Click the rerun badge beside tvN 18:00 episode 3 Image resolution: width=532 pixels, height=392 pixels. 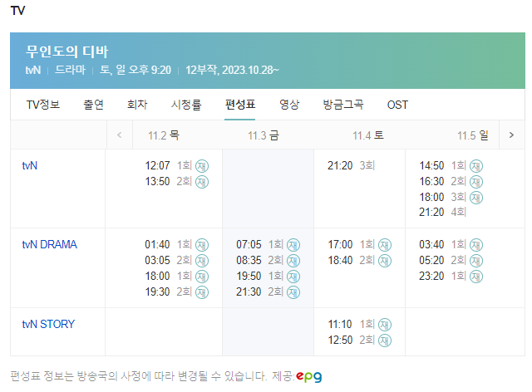(476, 198)
